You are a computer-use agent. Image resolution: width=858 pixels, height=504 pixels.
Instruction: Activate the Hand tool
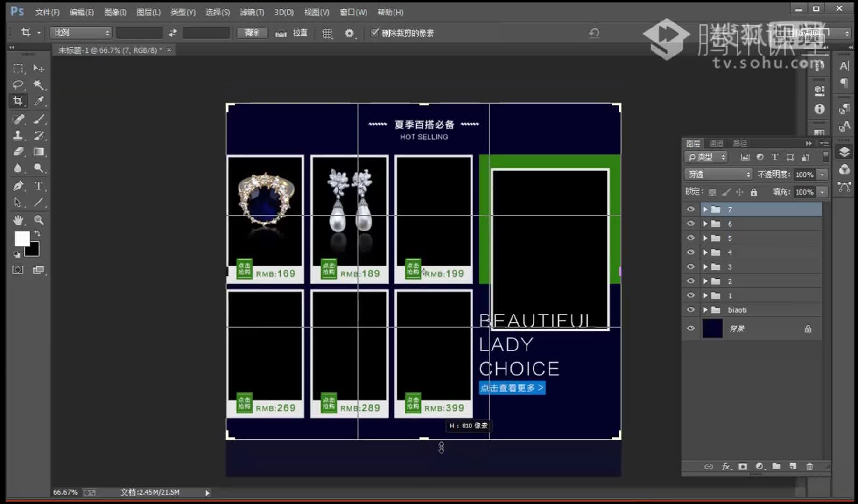pos(18,220)
